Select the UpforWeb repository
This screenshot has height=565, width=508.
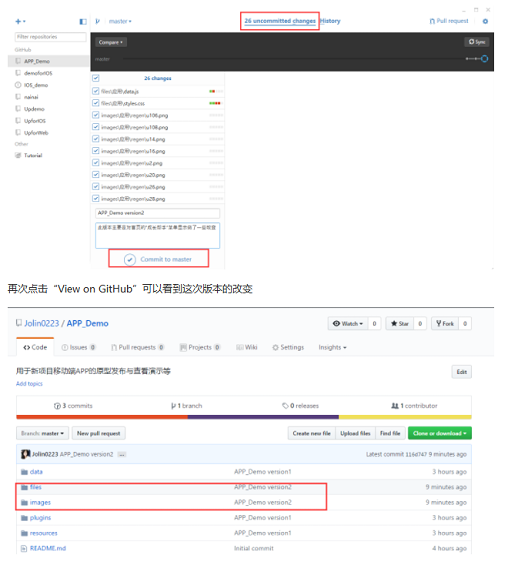[48, 133]
